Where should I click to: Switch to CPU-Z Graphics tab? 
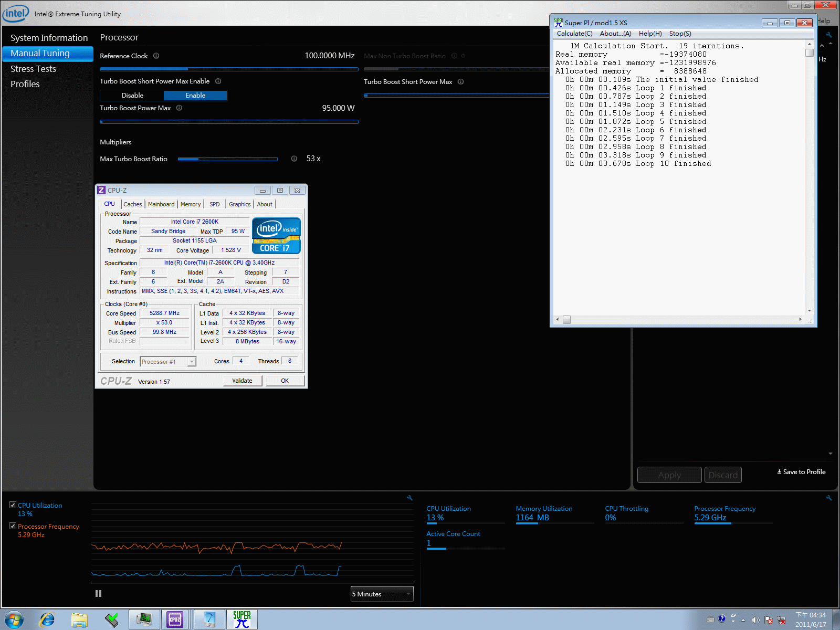[x=240, y=204]
